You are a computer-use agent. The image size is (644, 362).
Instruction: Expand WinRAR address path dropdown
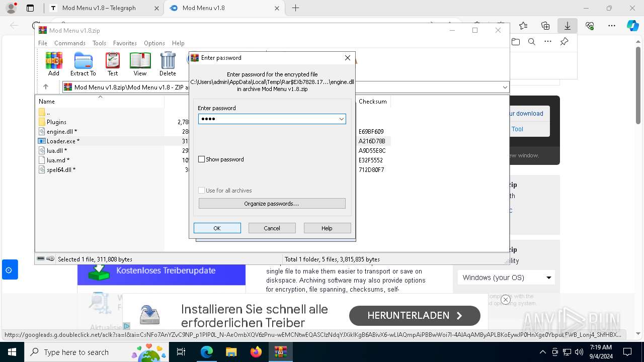pos(505,87)
